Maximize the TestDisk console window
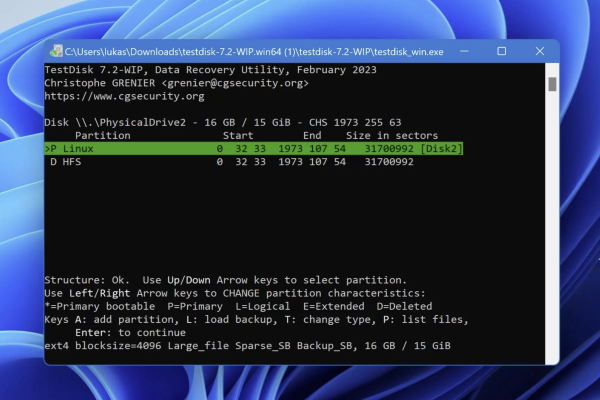The image size is (600, 400). coord(501,51)
